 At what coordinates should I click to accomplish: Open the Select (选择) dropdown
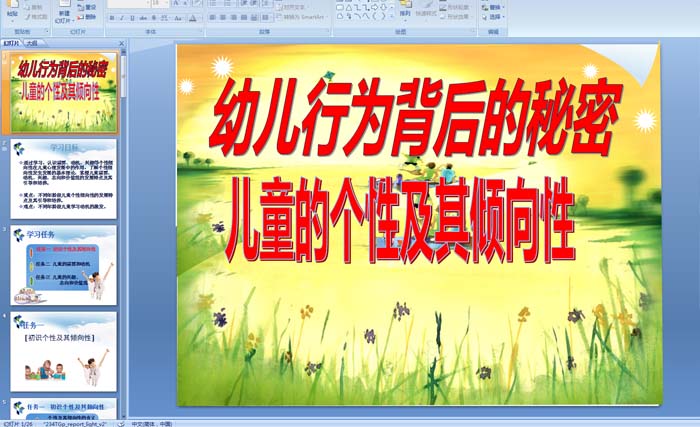(x=493, y=17)
